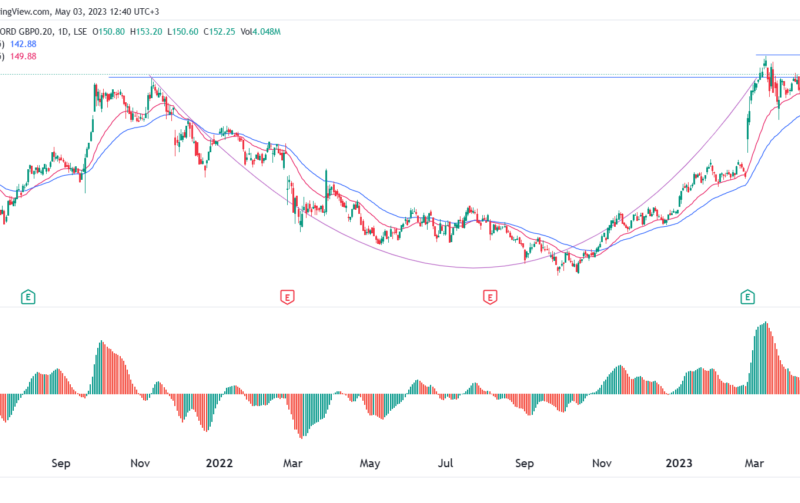The width and height of the screenshot is (800, 503).
Task: Click the Nov label just before 2023
Action: (602, 463)
